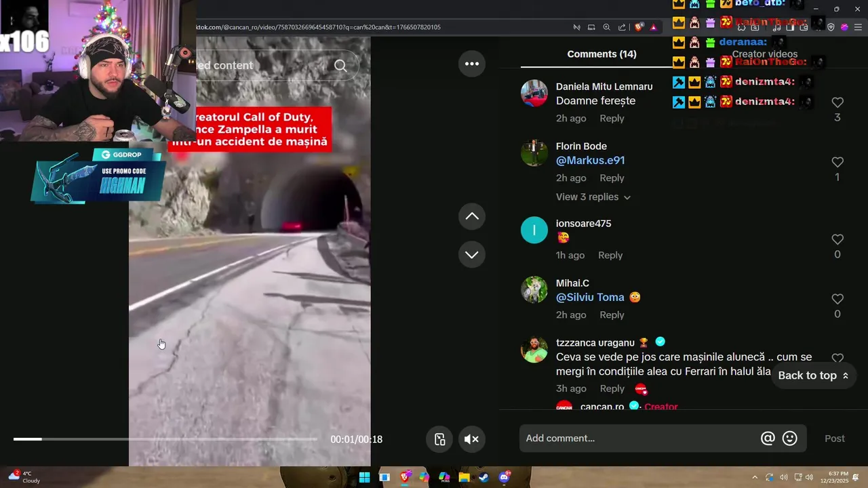Open the three-dot more options menu

tap(472, 64)
